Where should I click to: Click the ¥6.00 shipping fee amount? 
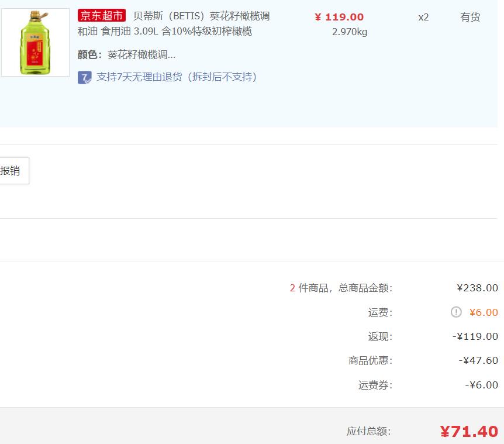pyautogui.click(x=484, y=312)
